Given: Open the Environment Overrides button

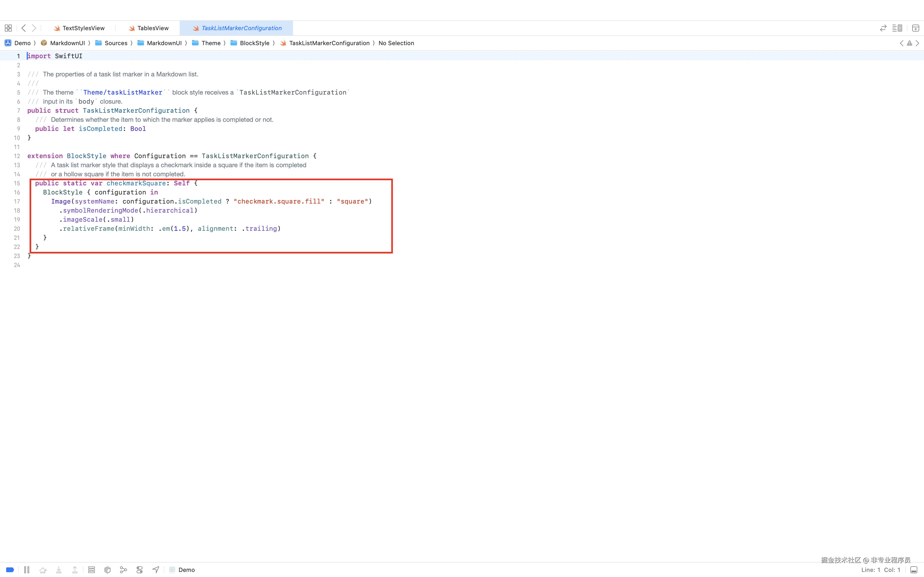Looking at the screenshot, I should (x=139, y=570).
